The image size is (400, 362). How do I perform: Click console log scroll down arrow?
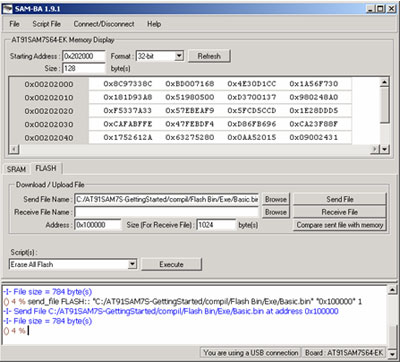tap(392, 353)
